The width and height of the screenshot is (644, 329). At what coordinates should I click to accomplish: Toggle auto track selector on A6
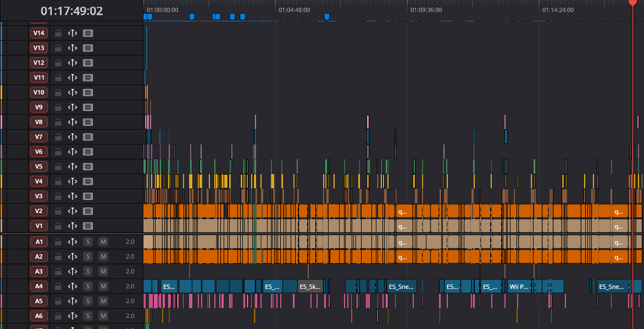tap(73, 316)
